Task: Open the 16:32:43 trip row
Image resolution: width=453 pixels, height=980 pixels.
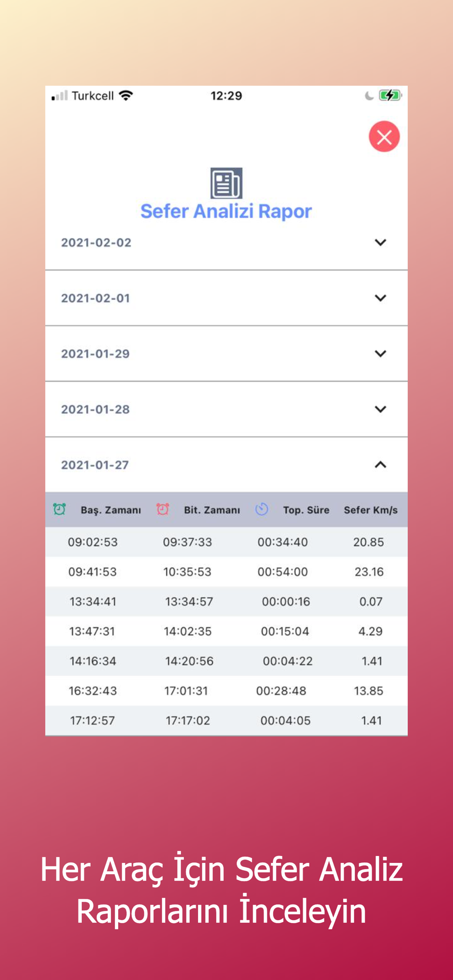Action: coord(226,691)
